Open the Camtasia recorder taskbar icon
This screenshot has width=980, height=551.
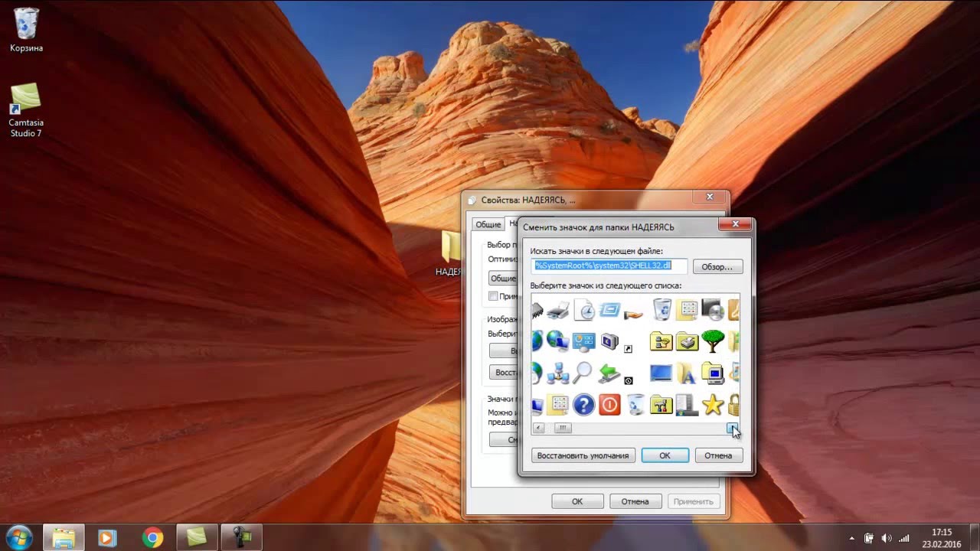point(242,537)
